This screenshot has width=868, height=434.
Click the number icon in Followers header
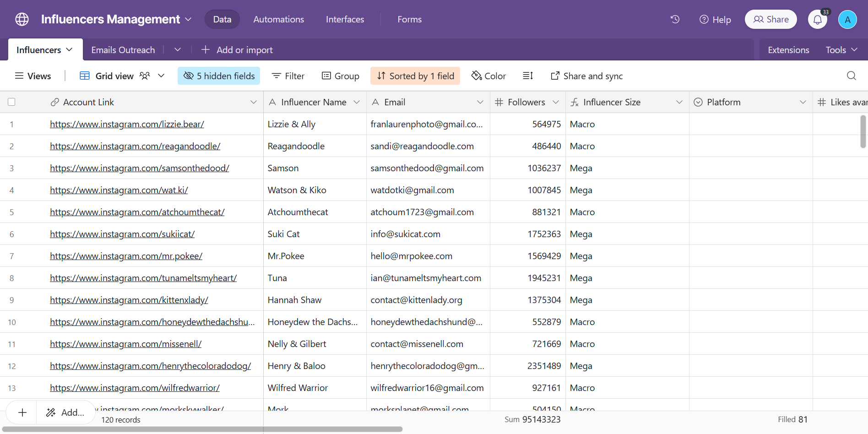[499, 102]
